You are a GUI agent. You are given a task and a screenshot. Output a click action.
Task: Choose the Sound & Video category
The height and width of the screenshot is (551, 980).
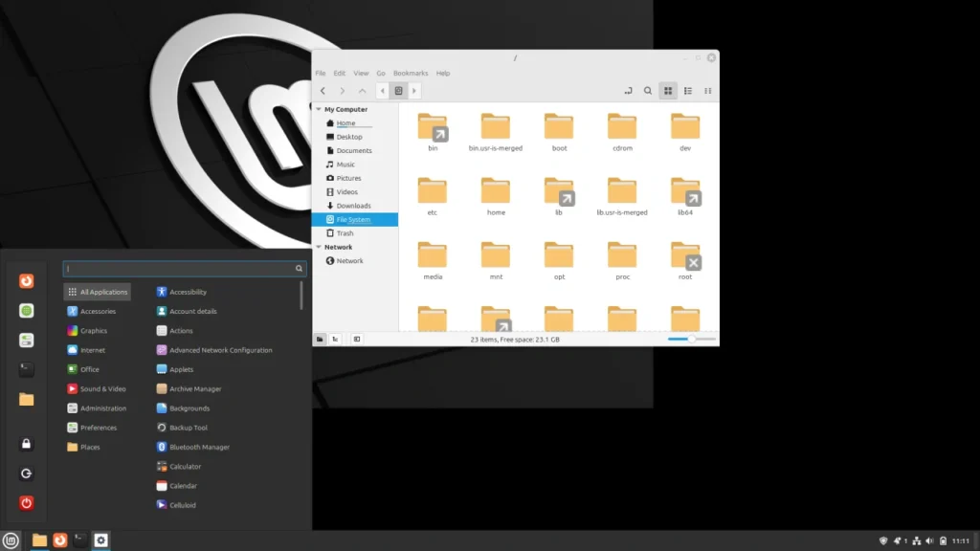tap(97, 388)
